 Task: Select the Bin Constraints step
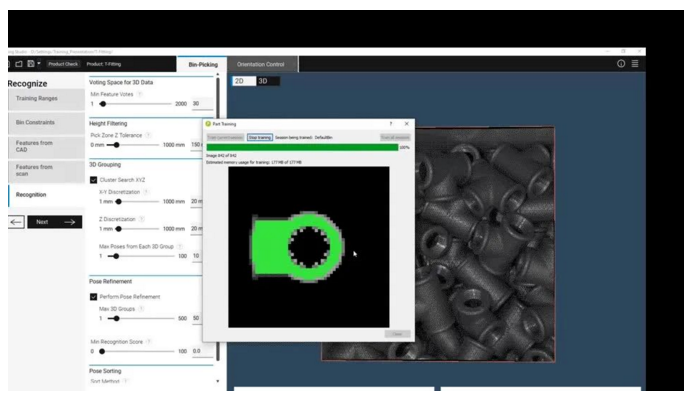click(46, 123)
